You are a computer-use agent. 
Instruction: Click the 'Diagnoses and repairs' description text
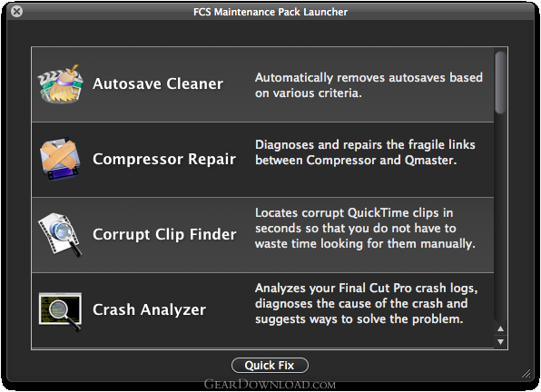click(x=365, y=152)
